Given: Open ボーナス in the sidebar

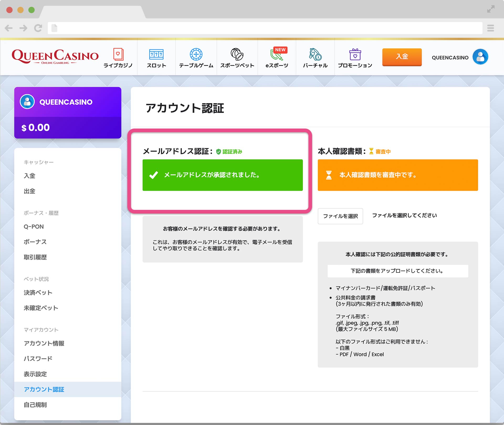Looking at the screenshot, I should coord(35,242).
